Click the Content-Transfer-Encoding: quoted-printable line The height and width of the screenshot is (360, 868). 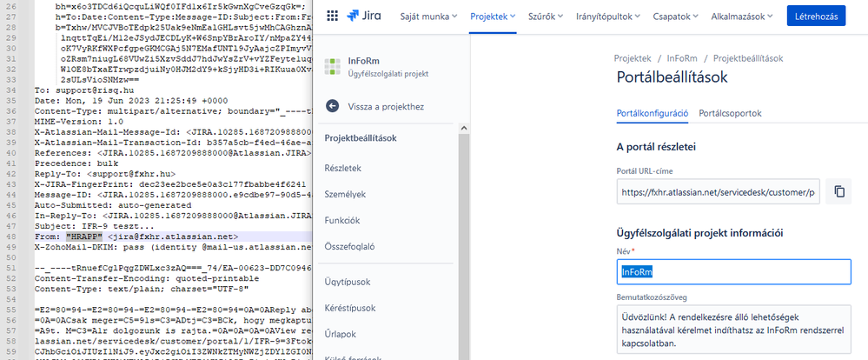tap(146, 278)
